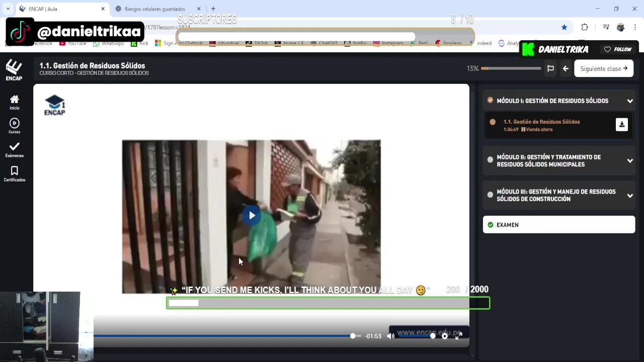644x362 pixels.
Task: Bookmark this page with the star icon
Action: pyautogui.click(x=564, y=27)
